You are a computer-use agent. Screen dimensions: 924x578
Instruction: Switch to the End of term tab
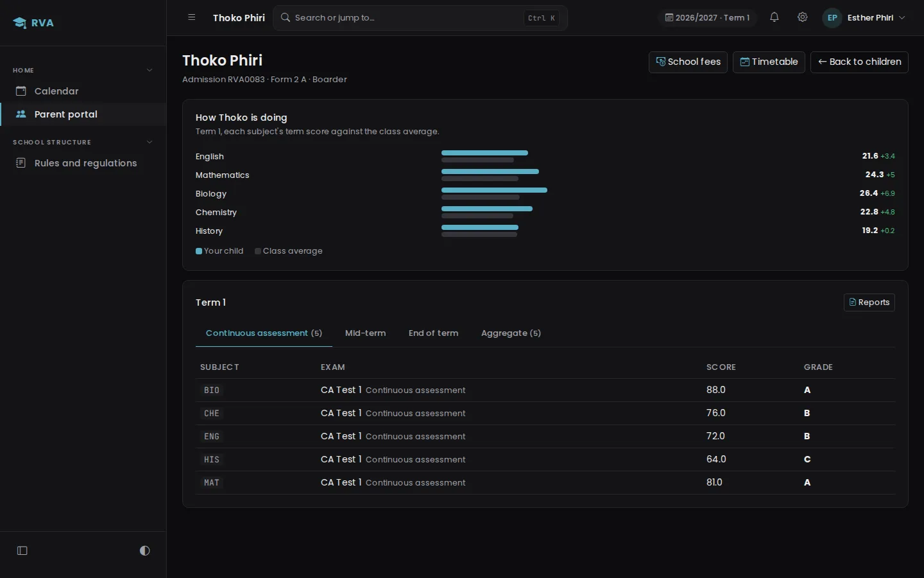coord(433,333)
